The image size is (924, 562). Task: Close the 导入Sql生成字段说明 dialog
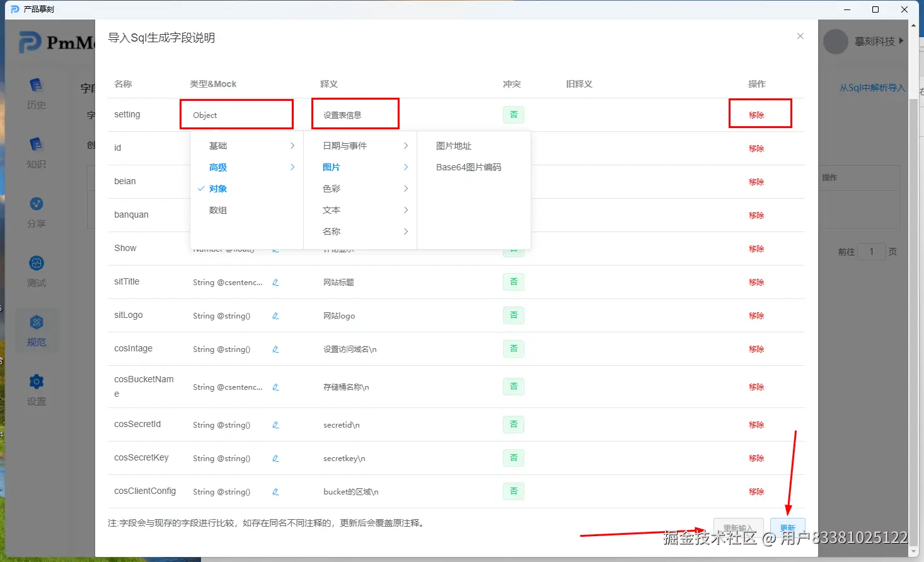tap(800, 36)
